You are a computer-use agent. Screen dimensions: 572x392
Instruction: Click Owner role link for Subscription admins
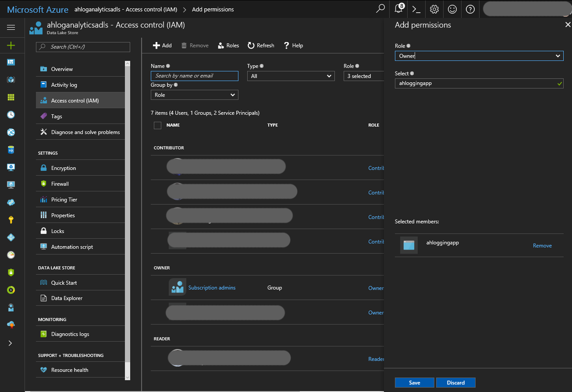tap(376, 288)
